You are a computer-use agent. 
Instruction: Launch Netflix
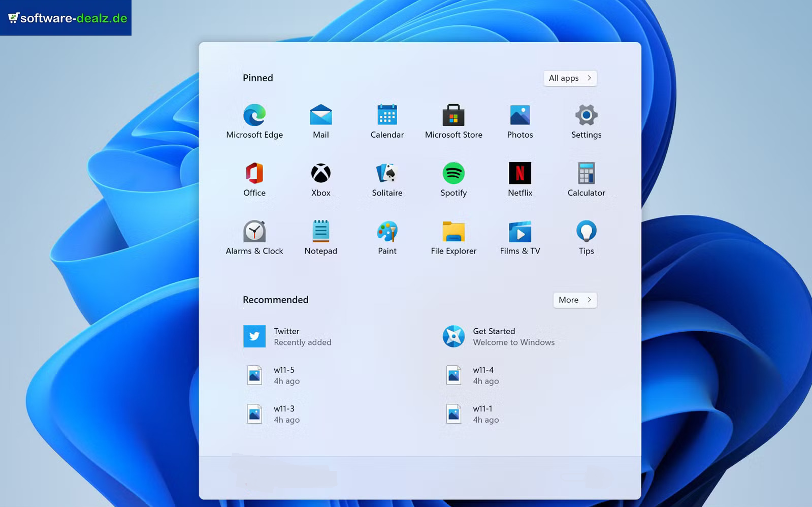pos(520,179)
